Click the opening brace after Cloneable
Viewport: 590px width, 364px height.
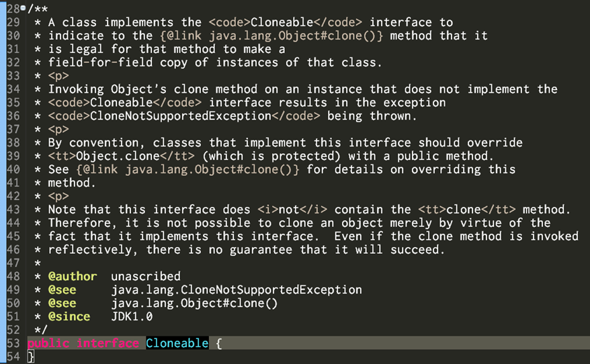click(219, 343)
